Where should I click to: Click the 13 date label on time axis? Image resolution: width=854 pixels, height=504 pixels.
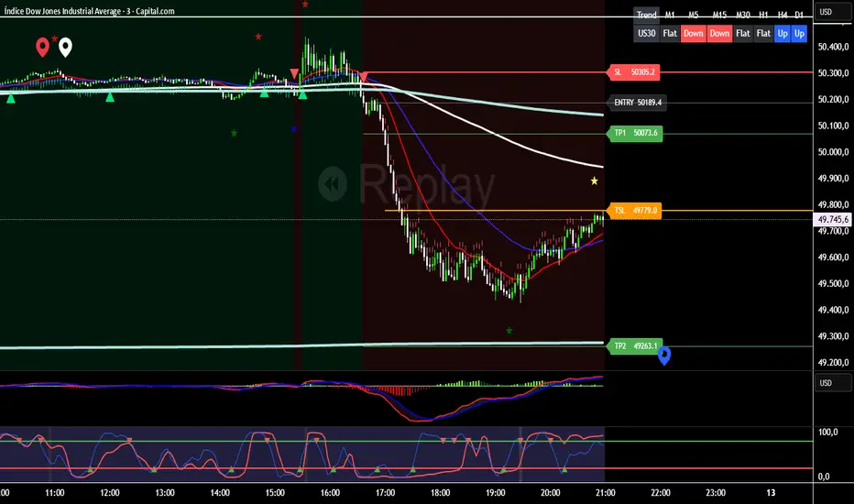tap(771, 493)
